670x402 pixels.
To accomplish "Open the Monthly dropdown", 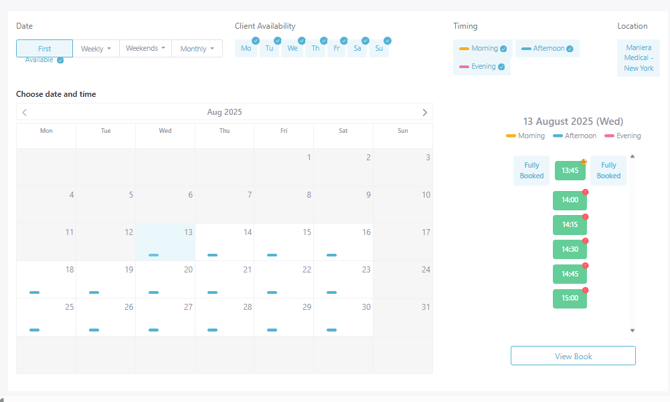I will click(197, 48).
